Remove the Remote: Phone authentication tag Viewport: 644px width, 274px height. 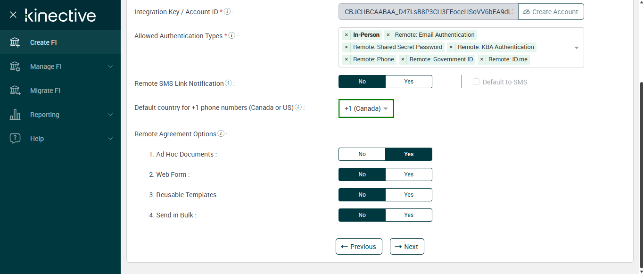(x=347, y=59)
